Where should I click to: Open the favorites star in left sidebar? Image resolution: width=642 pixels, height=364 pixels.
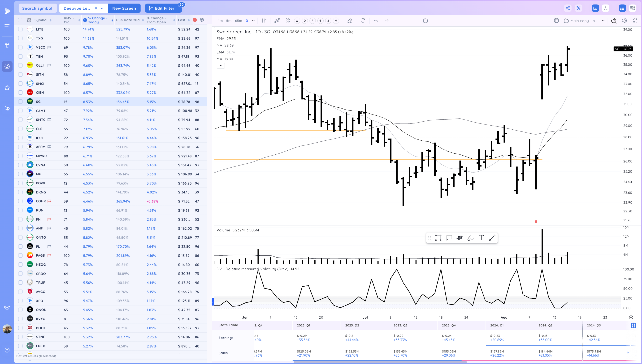[7, 87]
